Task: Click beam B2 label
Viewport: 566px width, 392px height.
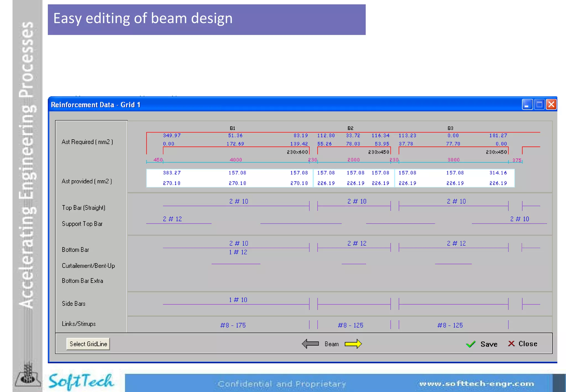Action: pos(350,128)
